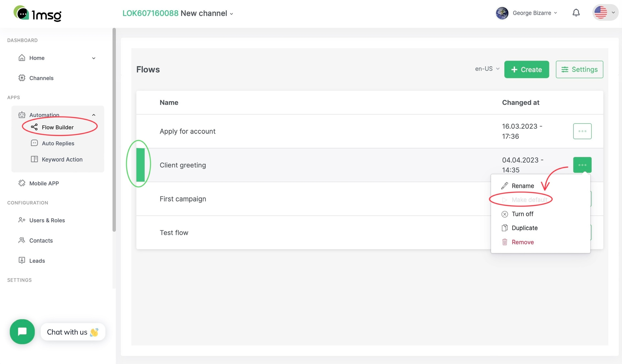
Task: Navigate to Users & Roles
Action: (x=47, y=220)
